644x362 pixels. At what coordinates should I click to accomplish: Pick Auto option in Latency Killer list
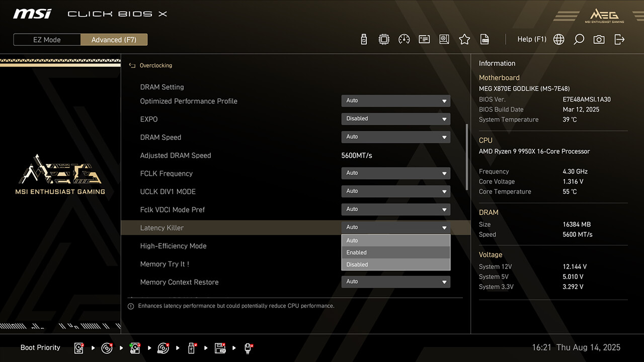pos(395,240)
